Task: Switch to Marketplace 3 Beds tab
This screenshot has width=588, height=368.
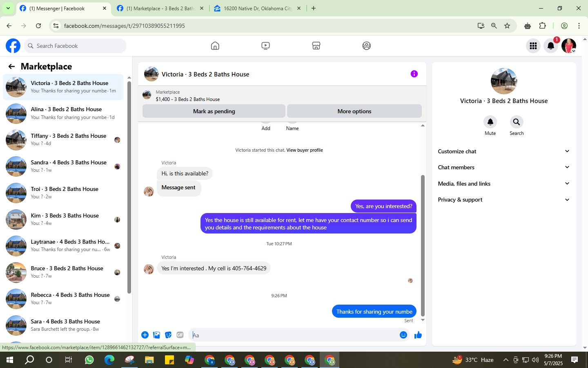Action: (x=160, y=9)
